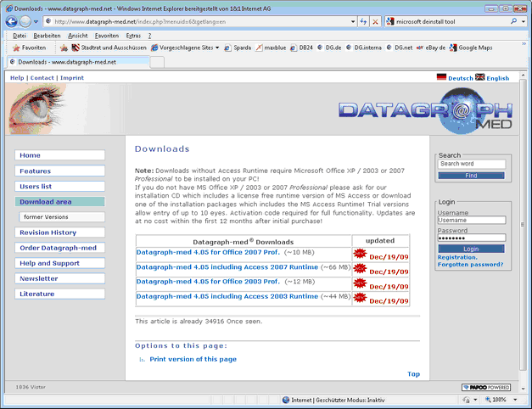The width and height of the screenshot is (532, 409).
Task: Click the Refresh page icon
Action: coord(363,22)
